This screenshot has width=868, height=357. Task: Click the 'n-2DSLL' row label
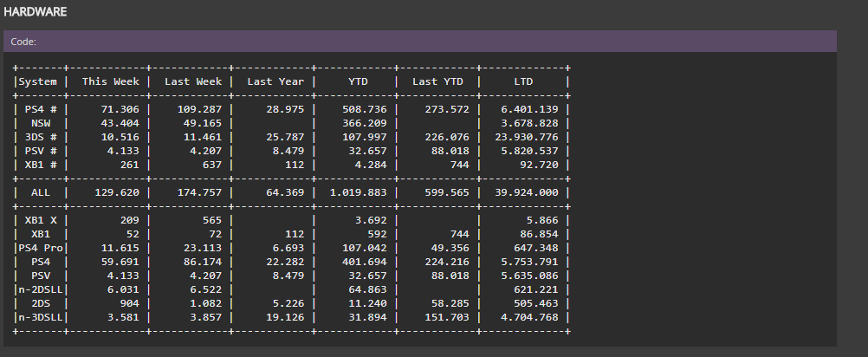tap(41, 289)
